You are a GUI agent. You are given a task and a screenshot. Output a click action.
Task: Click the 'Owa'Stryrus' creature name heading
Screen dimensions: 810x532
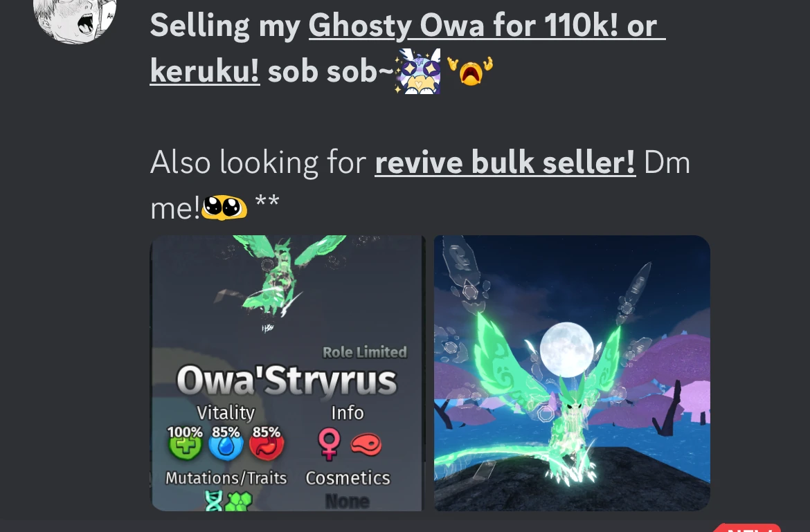(287, 380)
